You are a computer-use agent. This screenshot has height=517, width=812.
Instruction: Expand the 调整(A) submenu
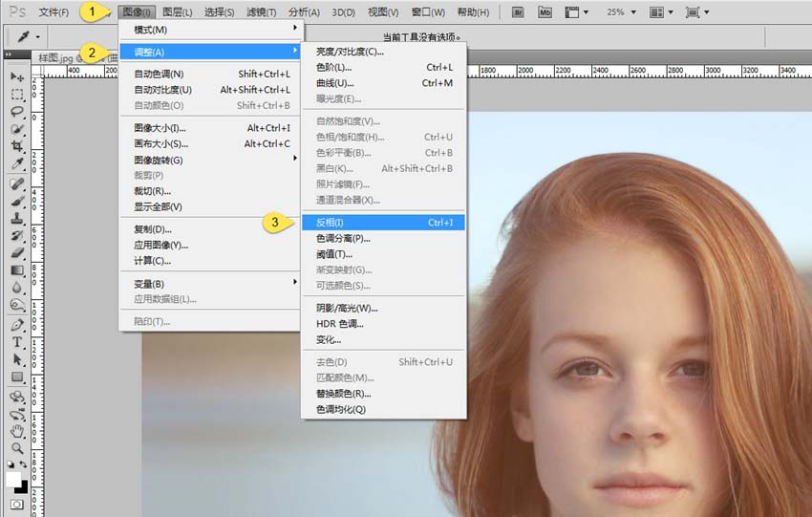pyautogui.click(x=210, y=52)
